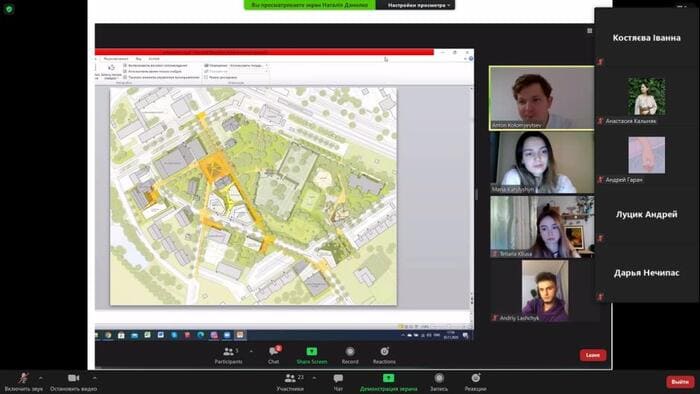The image size is (700, 394).
Task: Expand video options arrow beside Остановить видео
Action: click(94, 378)
